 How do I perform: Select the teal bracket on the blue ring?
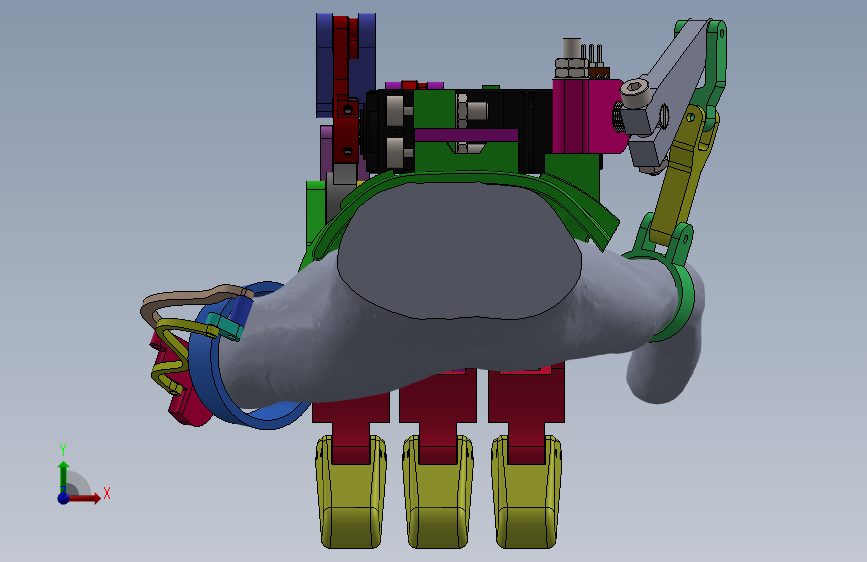coord(226,326)
